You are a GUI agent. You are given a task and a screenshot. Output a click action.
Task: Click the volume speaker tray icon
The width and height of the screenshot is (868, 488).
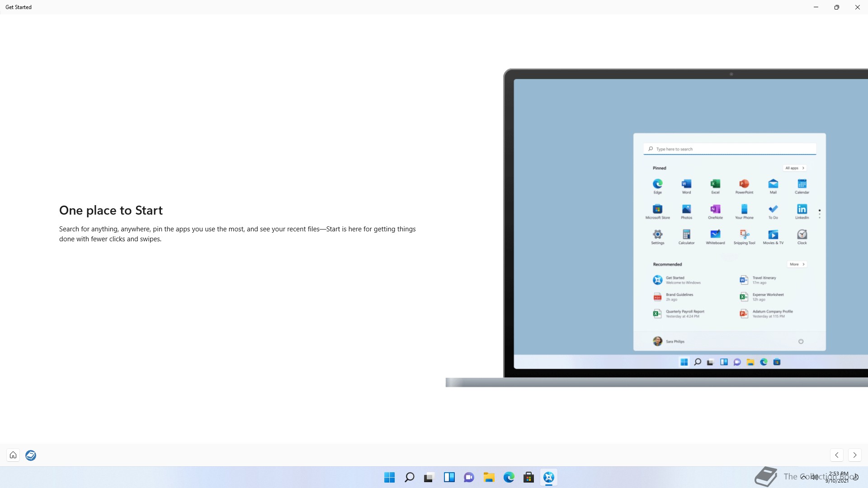[x=815, y=477]
